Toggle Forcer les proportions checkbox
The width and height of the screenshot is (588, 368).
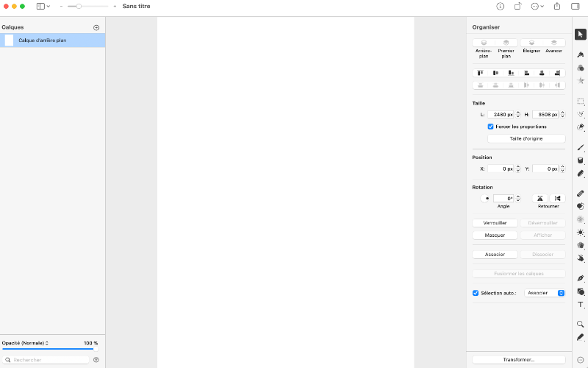point(490,127)
